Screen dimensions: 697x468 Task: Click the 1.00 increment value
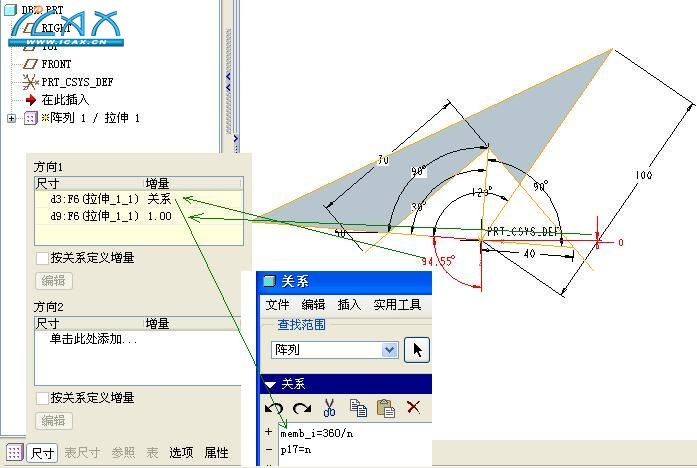click(160, 216)
